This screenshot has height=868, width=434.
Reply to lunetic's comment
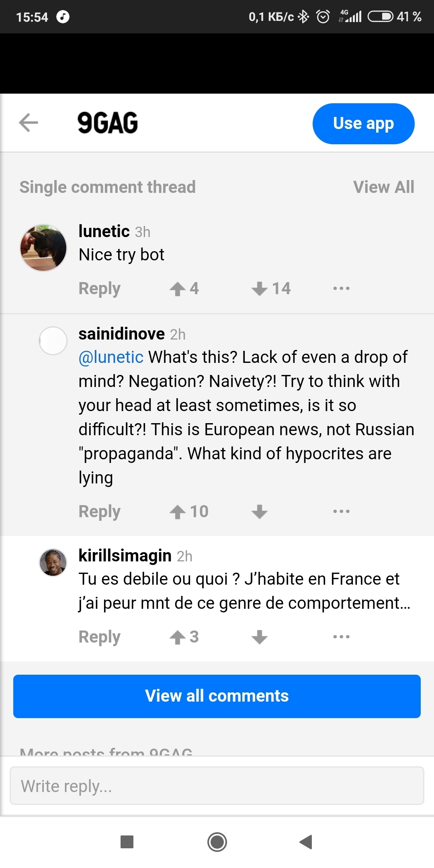point(99,289)
